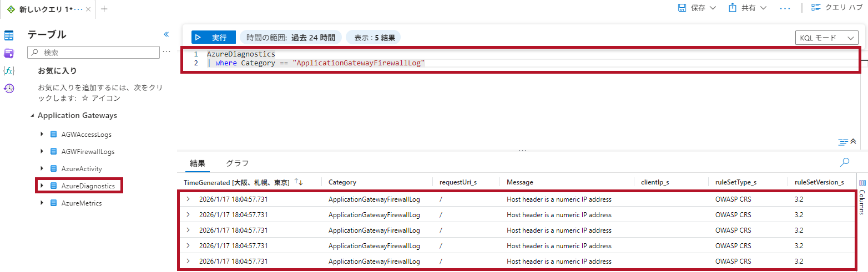Change the 時間の範囲 time range
This screenshot has width=868, height=272.
[x=291, y=38]
